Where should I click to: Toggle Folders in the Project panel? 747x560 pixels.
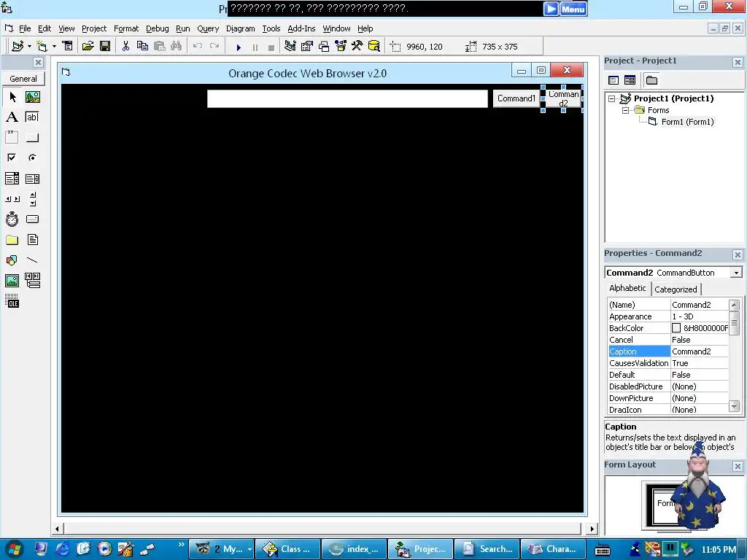tap(651, 80)
